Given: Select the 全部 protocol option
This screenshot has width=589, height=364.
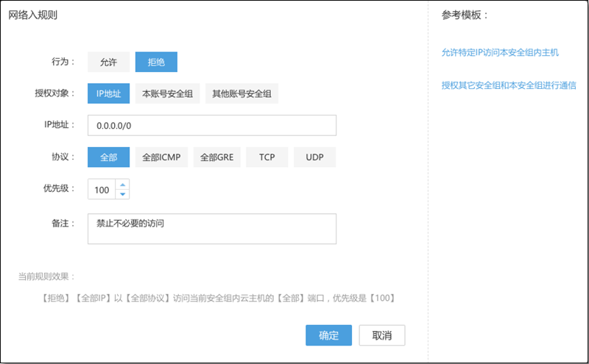Looking at the screenshot, I should (108, 157).
